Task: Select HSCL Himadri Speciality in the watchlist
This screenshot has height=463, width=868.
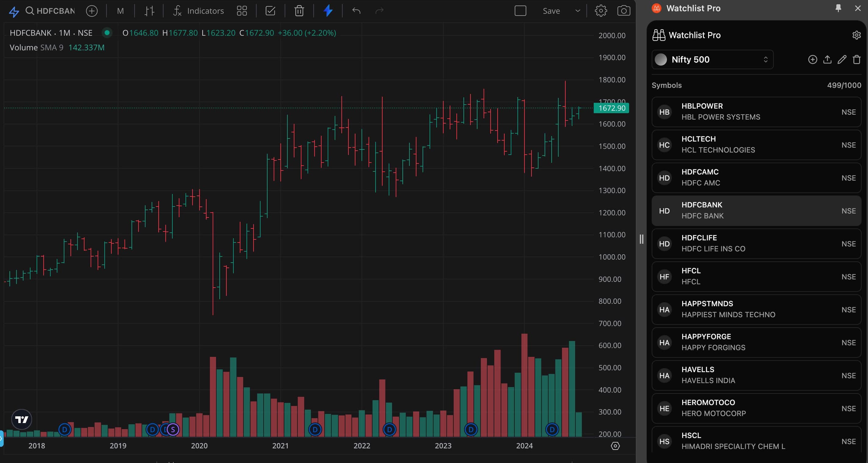Action: pyautogui.click(x=756, y=440)
